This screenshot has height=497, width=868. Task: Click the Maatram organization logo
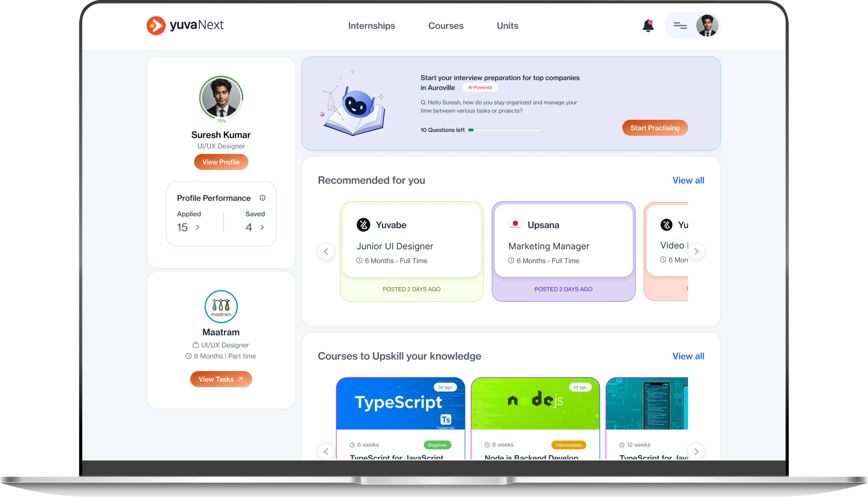(221, 307)
